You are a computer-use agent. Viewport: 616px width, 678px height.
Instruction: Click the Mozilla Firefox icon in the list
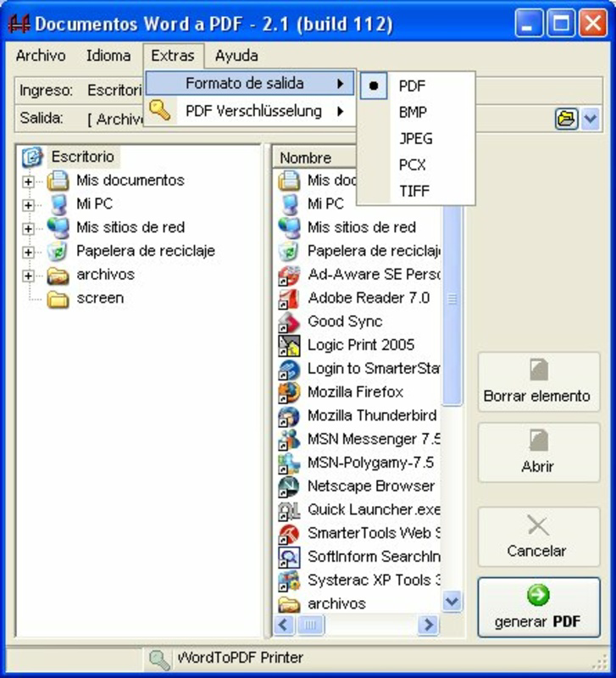click(x=289, y=392)
